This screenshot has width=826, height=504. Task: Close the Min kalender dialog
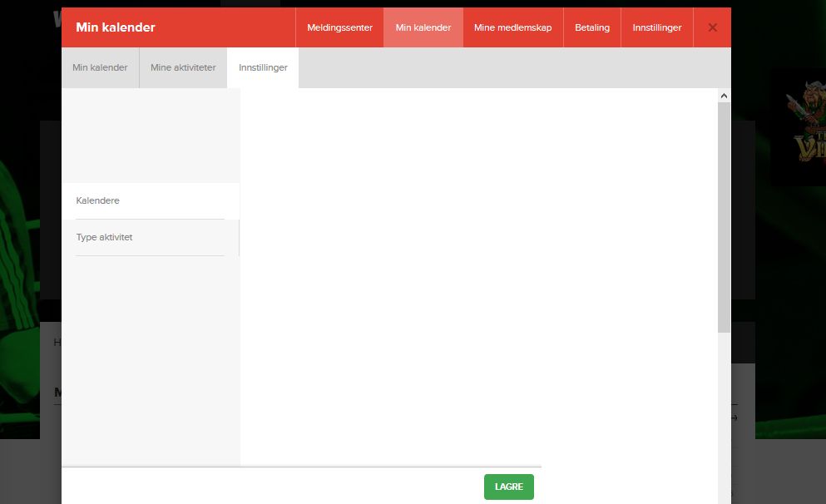click(712, 27)
